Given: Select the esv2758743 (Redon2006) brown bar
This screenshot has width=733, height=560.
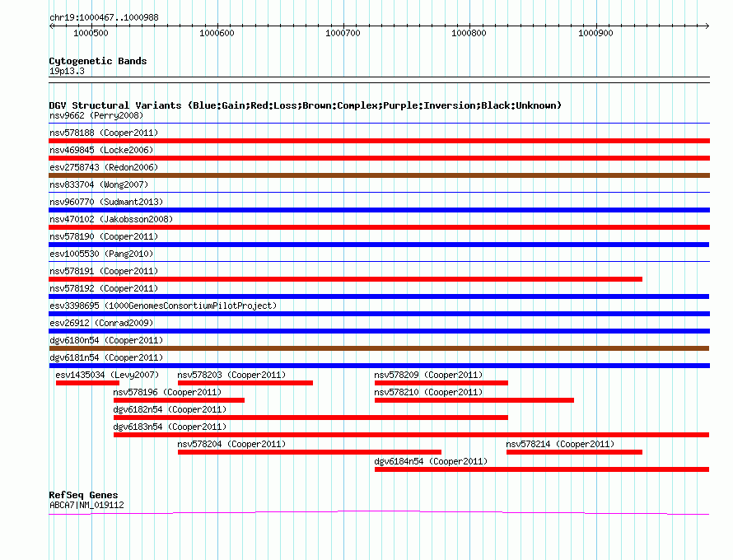Looking at the screenshot, I should (x=379, y=175).
